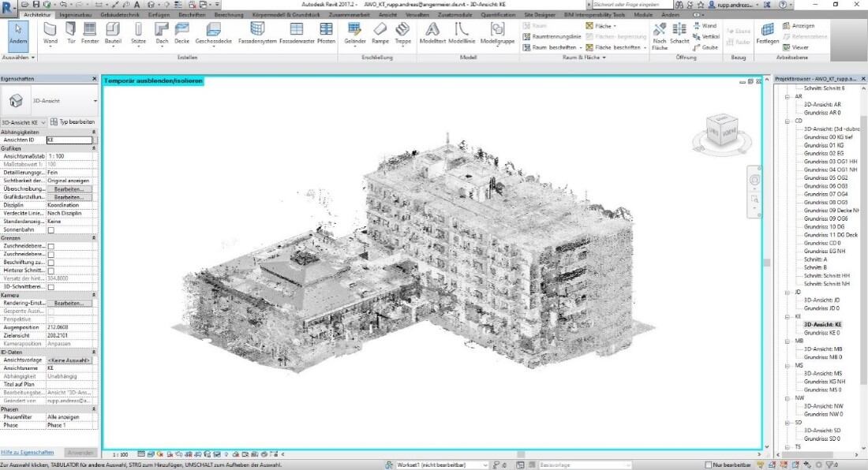Click the Fenster window tool

pos(90,32)
